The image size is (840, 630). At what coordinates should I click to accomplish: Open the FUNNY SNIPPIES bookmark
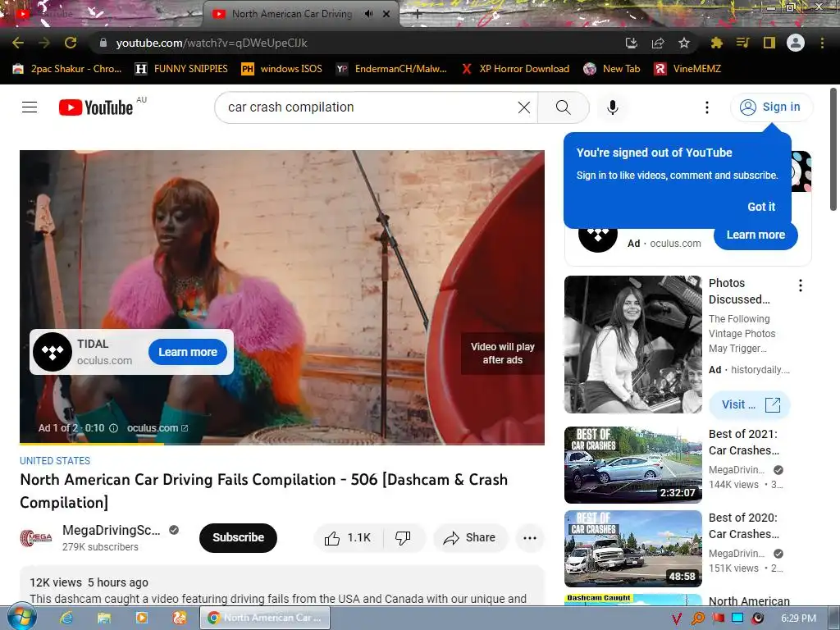coord(181,69)
